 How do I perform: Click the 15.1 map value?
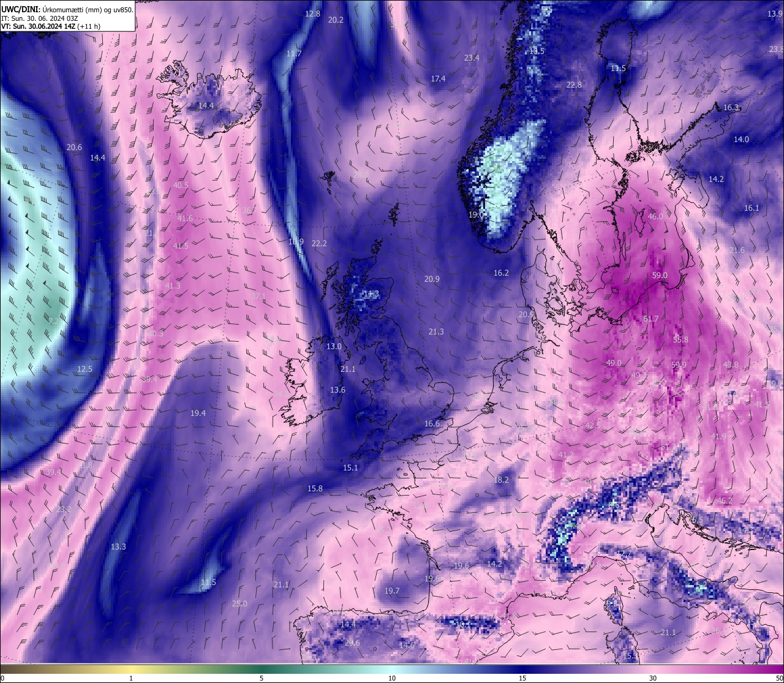coord(350,467)
